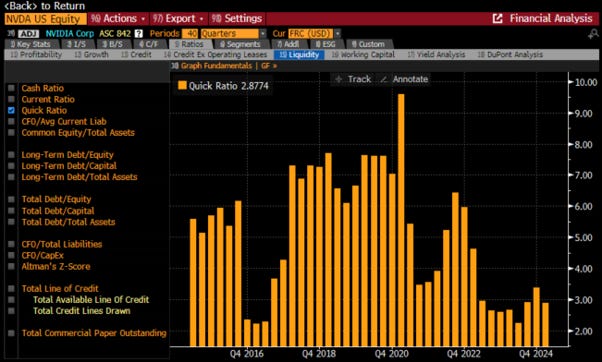The image size is (602, 362).
Task: Select the Growth sub-tab
Action: pos(92,55)
